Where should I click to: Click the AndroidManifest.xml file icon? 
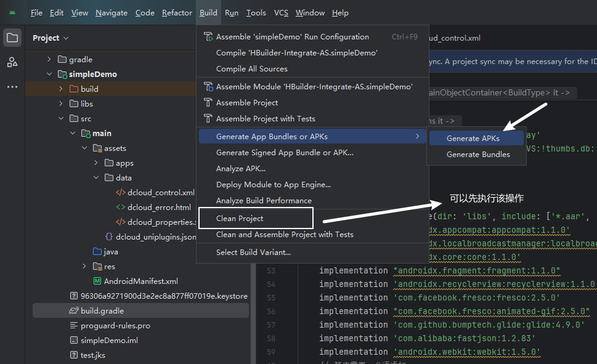click(97, 281)
